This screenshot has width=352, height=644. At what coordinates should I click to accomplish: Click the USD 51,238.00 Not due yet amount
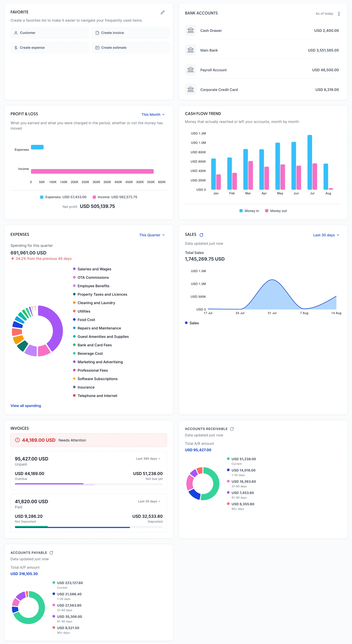[x=148, y=474]
